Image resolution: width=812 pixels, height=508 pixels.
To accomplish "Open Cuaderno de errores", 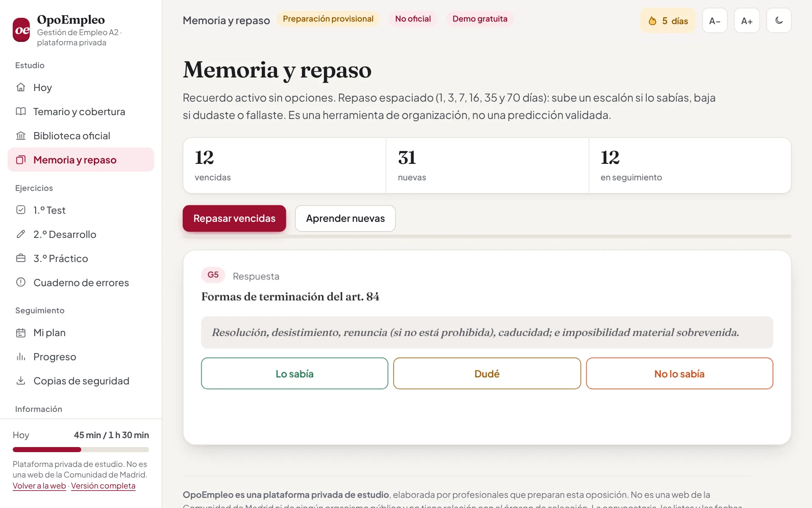I will (x=81, y=282).
